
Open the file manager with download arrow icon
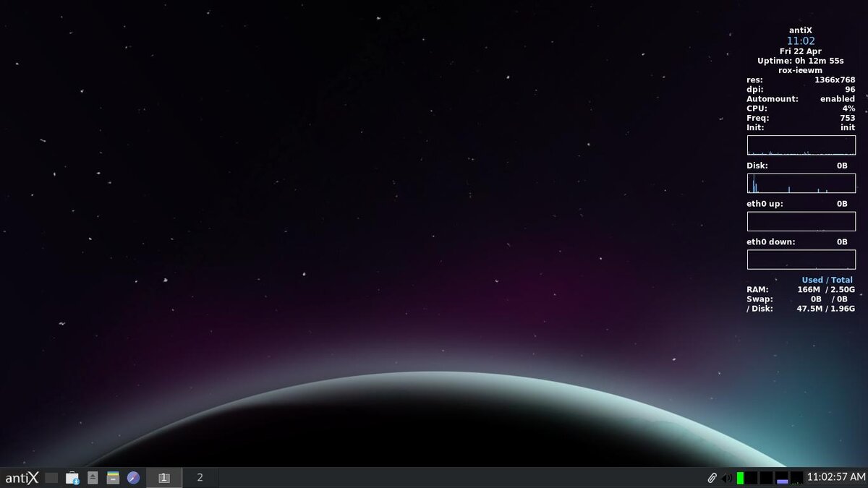coord(72,478)
